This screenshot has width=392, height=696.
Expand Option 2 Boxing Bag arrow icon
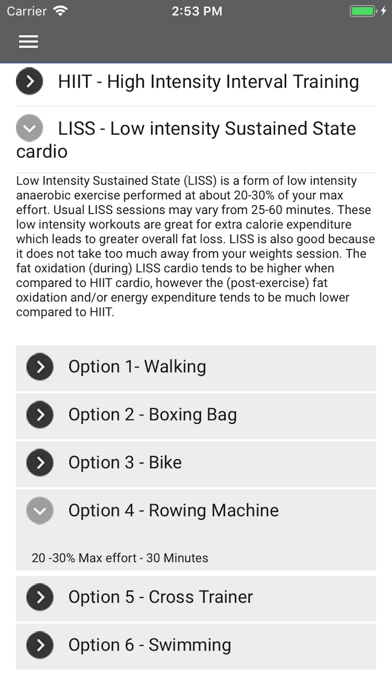[x=40, y=415]
